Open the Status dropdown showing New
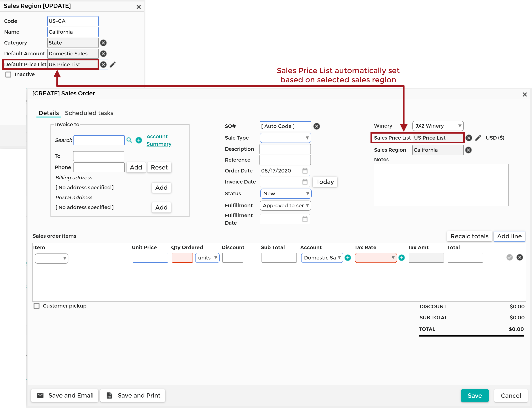 tap(286, 194)
